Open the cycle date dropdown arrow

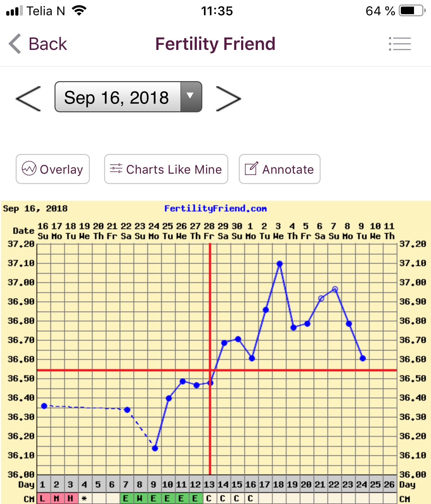(191, 97)
